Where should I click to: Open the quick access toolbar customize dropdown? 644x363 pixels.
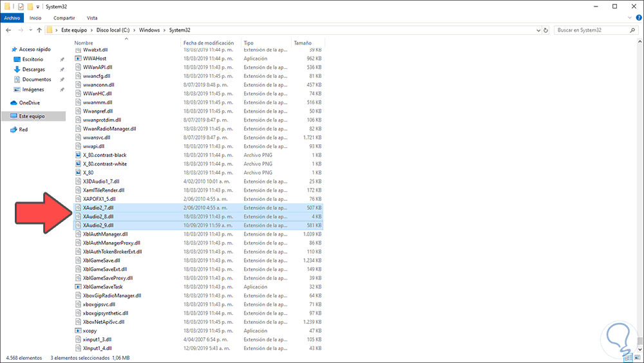click(38, 6)
